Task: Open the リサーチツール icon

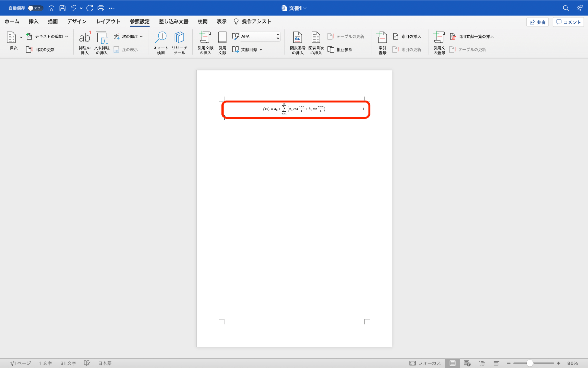Action: tap(179, 43)
